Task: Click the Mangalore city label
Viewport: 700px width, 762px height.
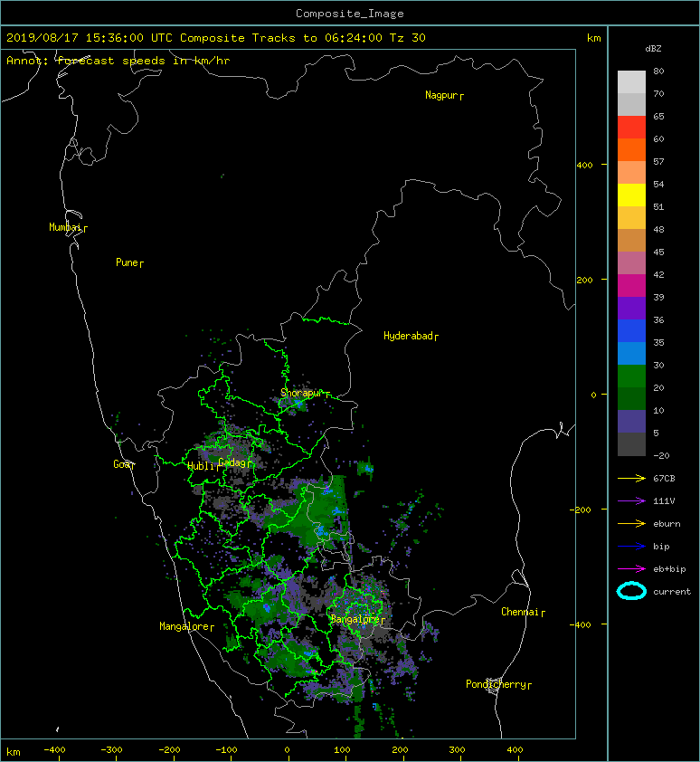Action: (184, 626)
